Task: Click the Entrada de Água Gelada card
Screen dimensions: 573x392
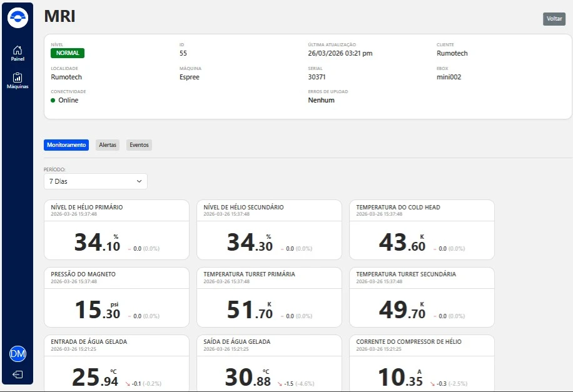Action: click(116, 364)
